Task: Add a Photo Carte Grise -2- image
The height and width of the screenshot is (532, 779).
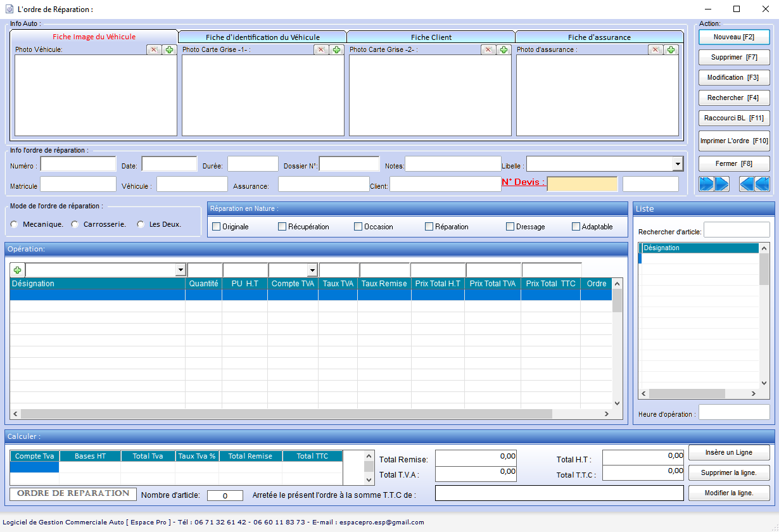Action: (x=503, y=50)
